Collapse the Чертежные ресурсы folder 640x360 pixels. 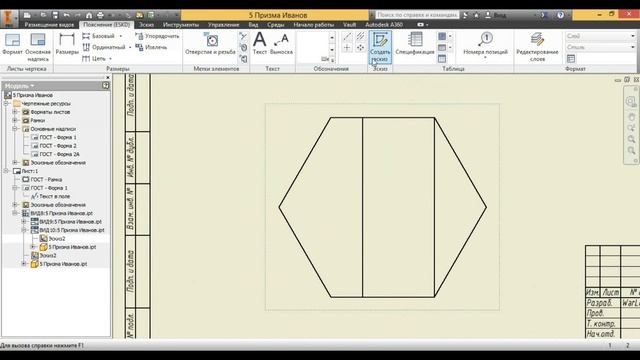6,104
